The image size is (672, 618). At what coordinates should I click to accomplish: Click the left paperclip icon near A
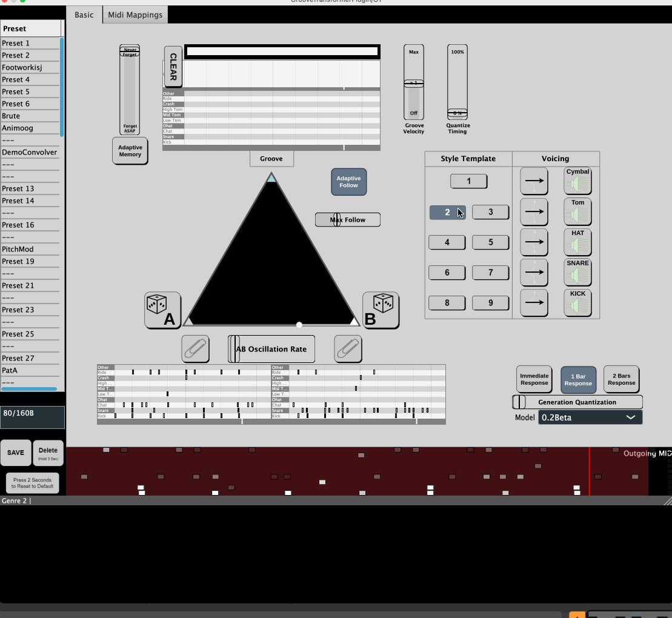(x=195, y=349)
